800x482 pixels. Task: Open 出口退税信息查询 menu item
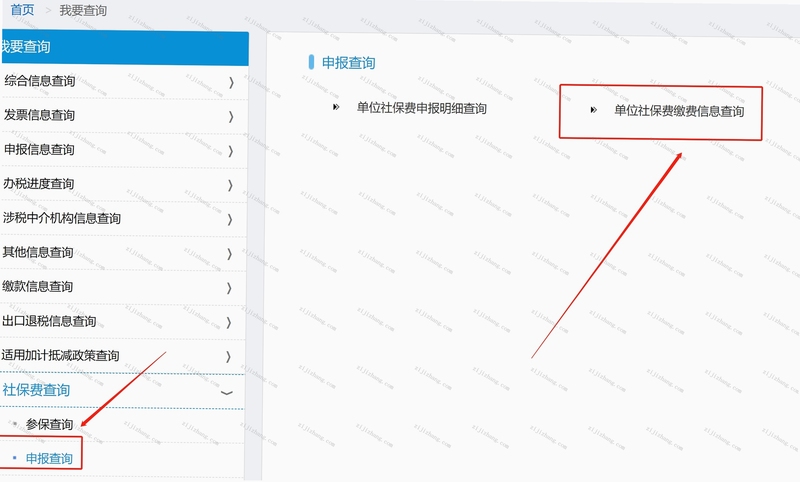[49, 321]
